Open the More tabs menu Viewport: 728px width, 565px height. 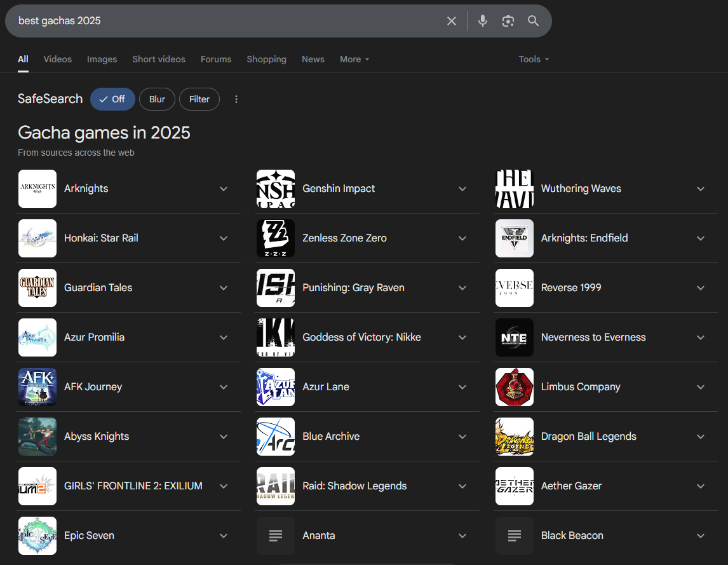coord(354,59)
